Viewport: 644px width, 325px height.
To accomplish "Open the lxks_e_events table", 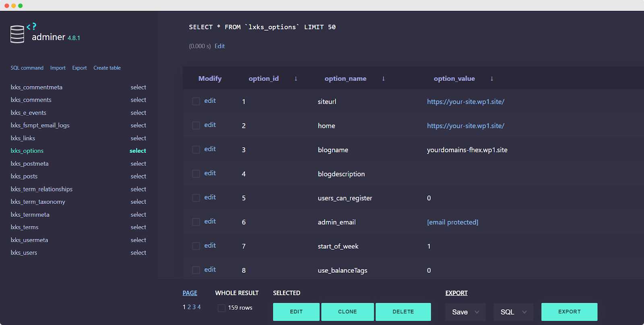I will click(29, 113).
